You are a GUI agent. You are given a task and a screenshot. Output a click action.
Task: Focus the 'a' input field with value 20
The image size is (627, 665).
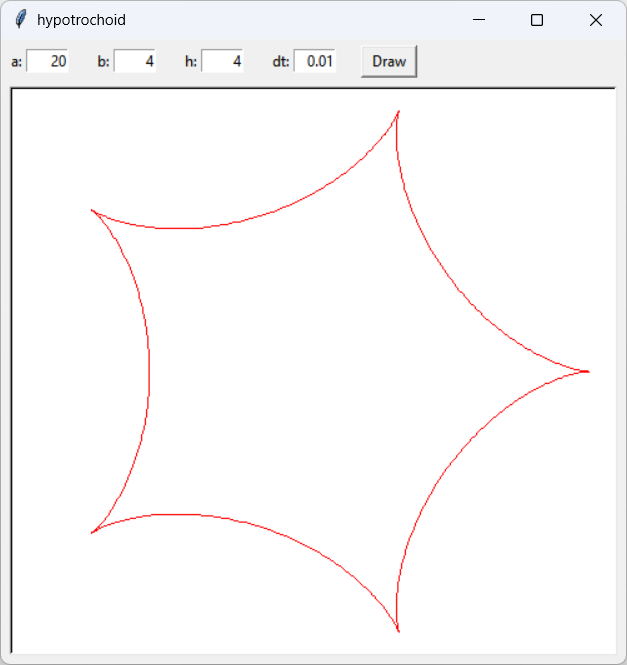[x=47, y=61]
